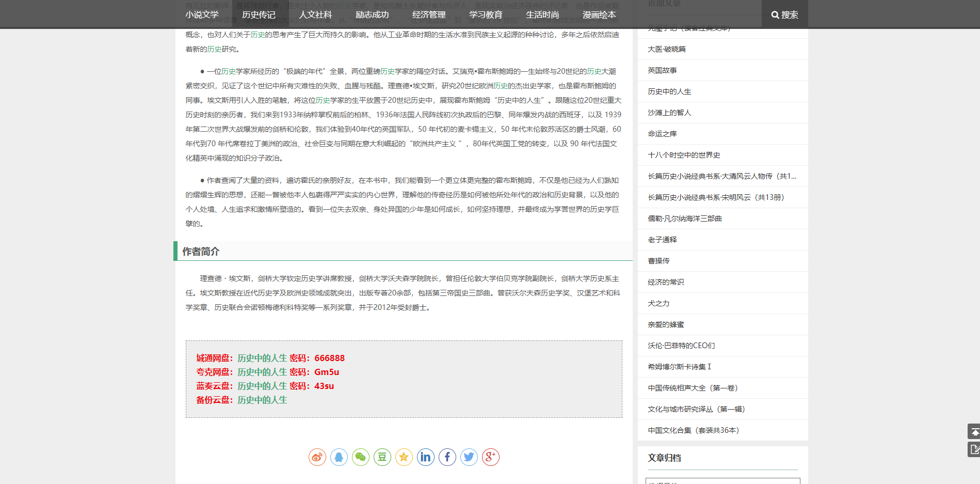The image size is (980, 484).
Task: Open the 小说文学 category
Action: [202, 14]
